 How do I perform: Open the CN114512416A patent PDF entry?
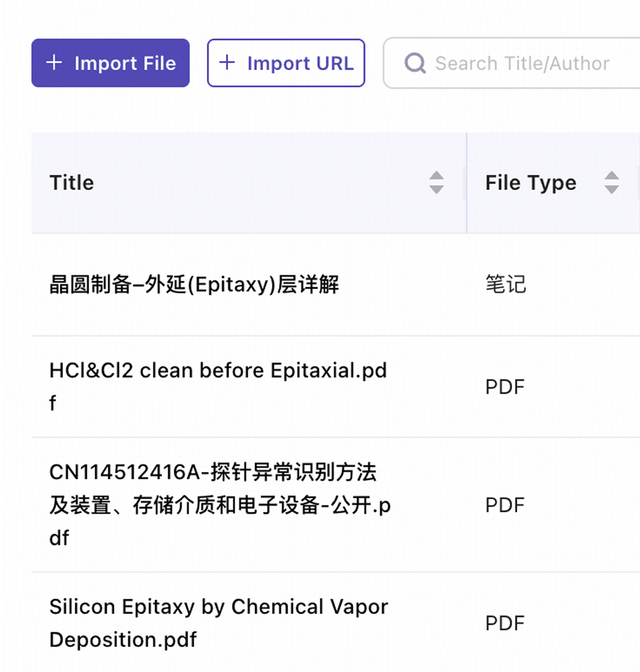click(220, 505)
